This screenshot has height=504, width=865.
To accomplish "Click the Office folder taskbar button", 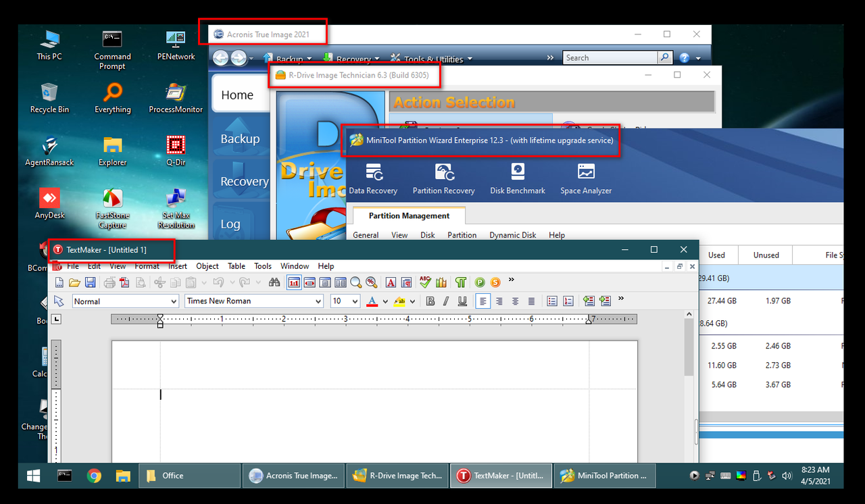I will (x=190, y=476).
